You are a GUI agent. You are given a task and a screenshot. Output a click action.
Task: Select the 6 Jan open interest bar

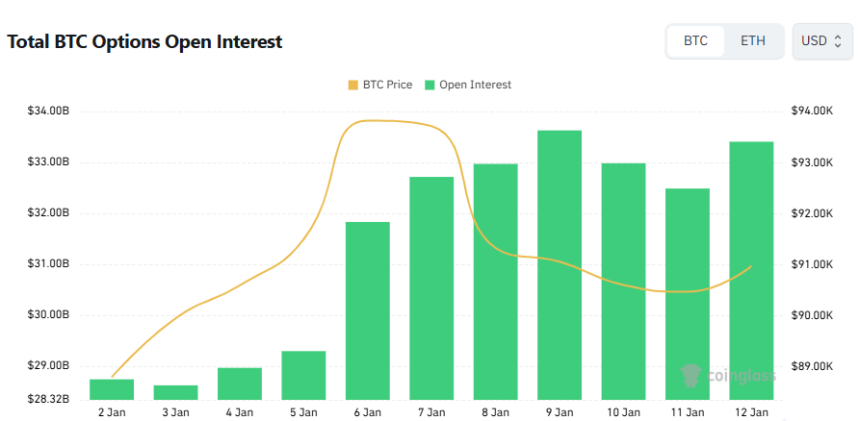coord(367,310)
